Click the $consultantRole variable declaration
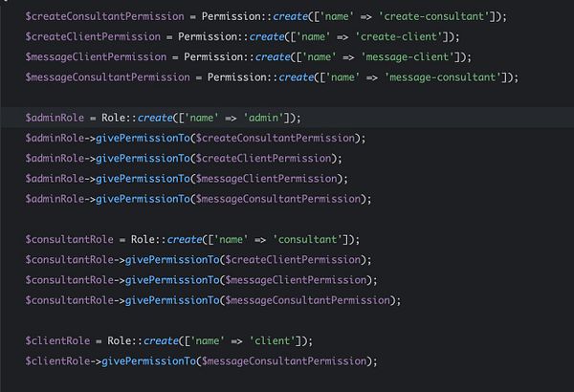Screen dimensions: 574x392 pos(69,239)
